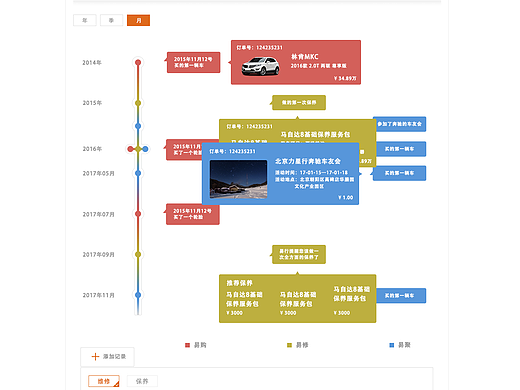
Task: Switch timeline view to 年 (year)
Action: pyautogui.click(x=85, y=20)
